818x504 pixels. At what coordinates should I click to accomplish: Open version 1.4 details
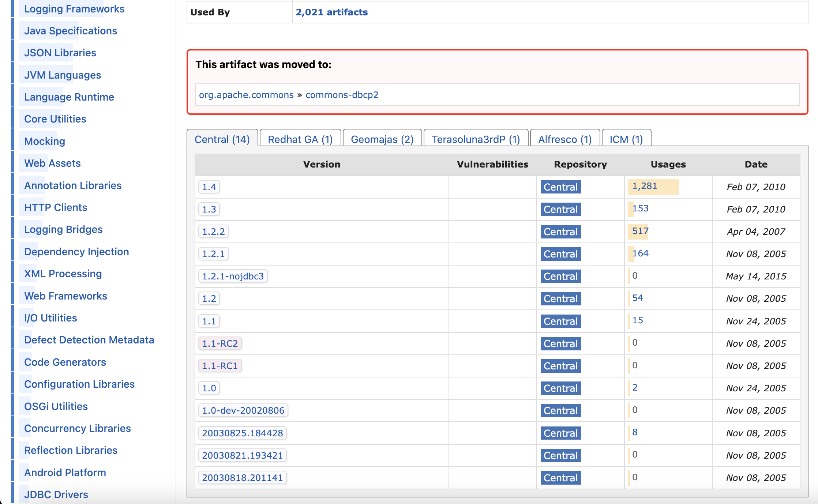tap(209, 187)
